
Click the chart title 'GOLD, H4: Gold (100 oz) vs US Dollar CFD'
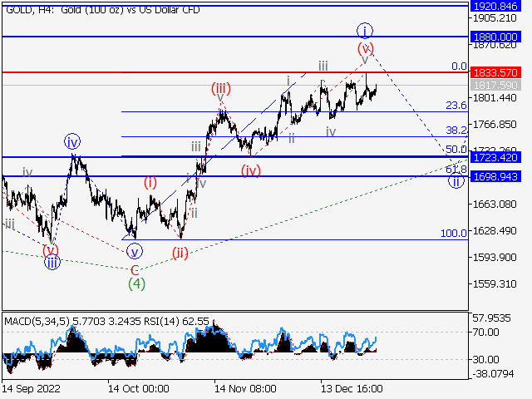coord(103,10)
